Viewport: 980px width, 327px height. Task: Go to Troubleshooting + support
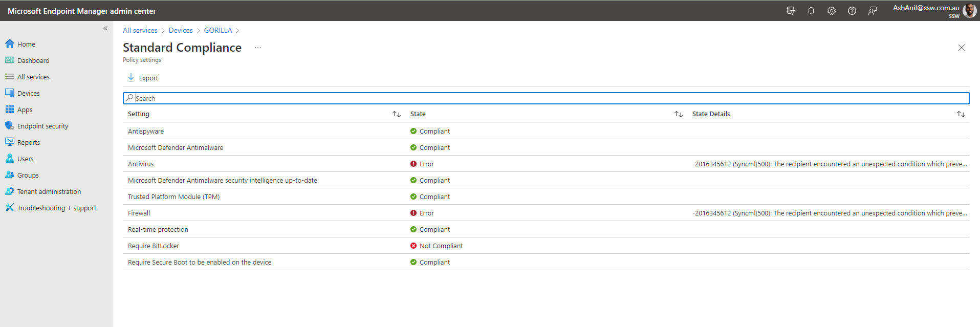[x=56, y=208]
